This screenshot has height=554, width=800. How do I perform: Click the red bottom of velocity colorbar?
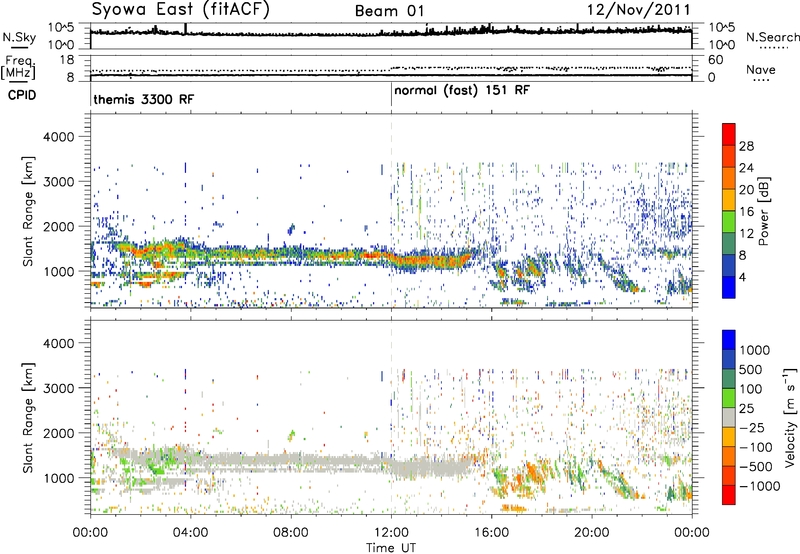(x=729, y=495)
